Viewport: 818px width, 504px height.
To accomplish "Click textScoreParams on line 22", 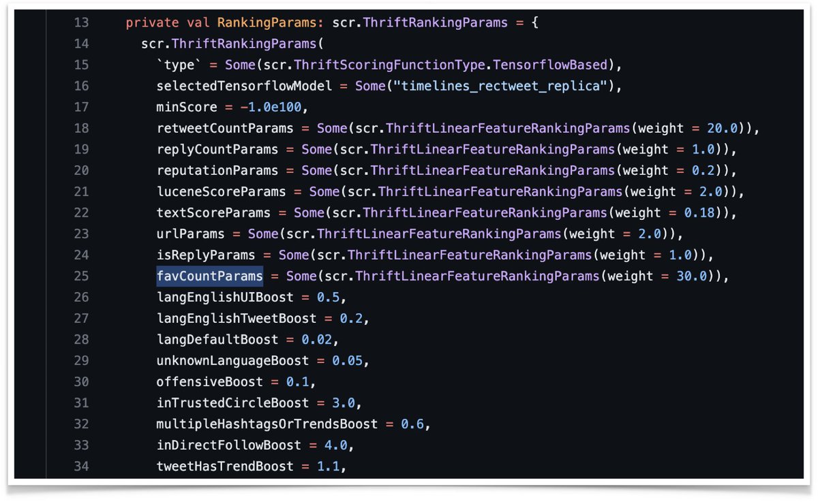I will coord(213,212).
